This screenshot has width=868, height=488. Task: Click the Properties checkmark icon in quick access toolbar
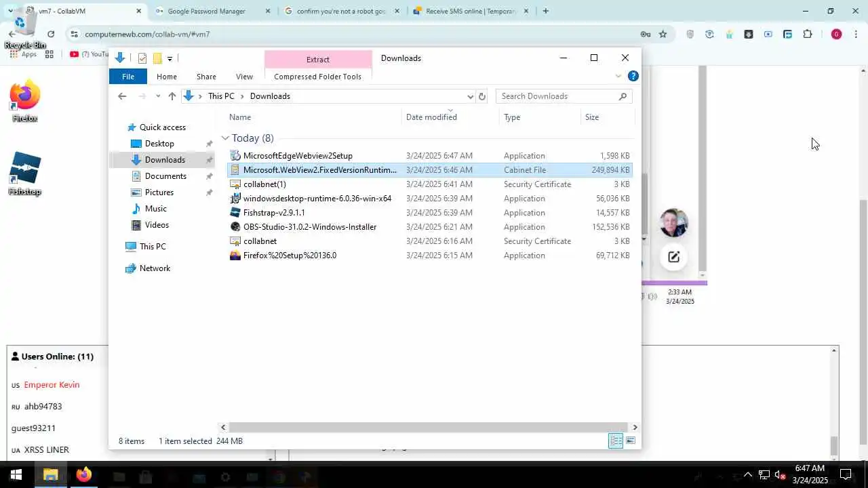click(142, 58)
